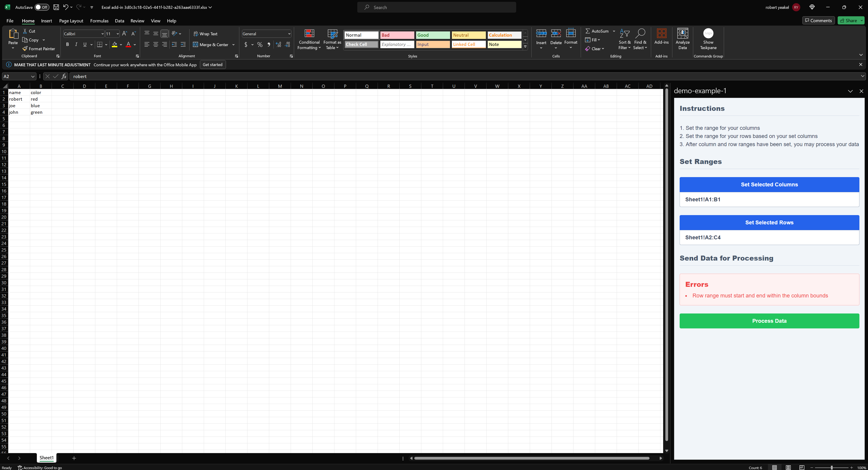Open the Formulas ribbon tab
This screenshot has width=868, height=470.
tap(99, 21)
